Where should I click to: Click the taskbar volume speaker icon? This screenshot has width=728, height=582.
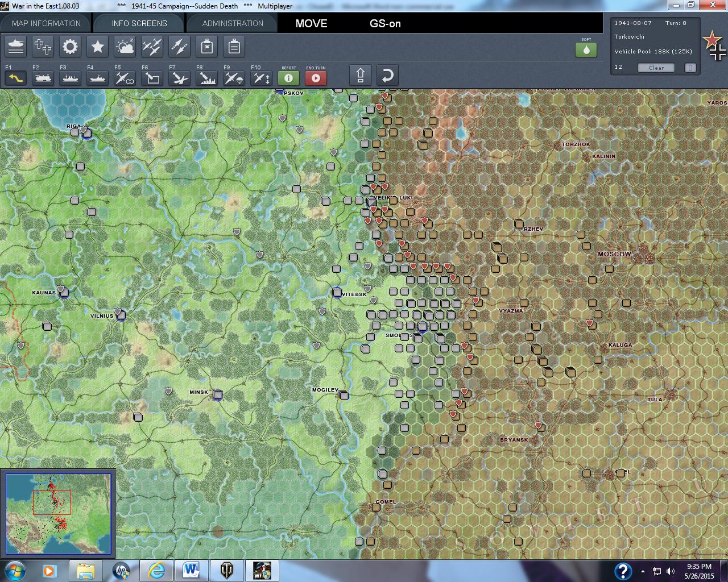coord(671,571)
